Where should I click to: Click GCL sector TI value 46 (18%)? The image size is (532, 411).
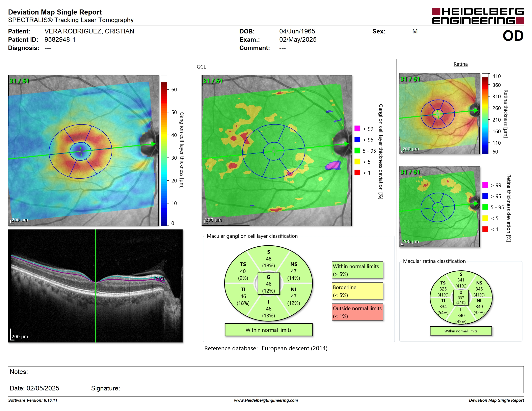click(243, 300)
